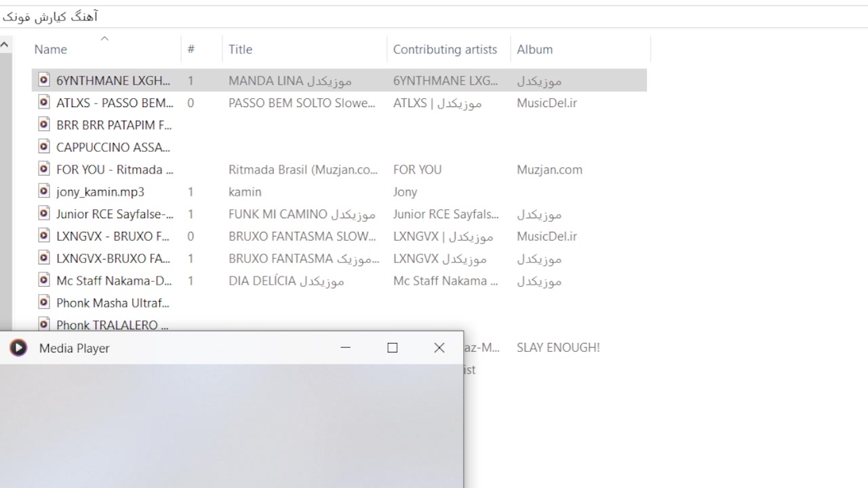868x488 pixels.
Task: Click the Phonk Masha Ultraf file icon
Action: click(x=44, y=302)
